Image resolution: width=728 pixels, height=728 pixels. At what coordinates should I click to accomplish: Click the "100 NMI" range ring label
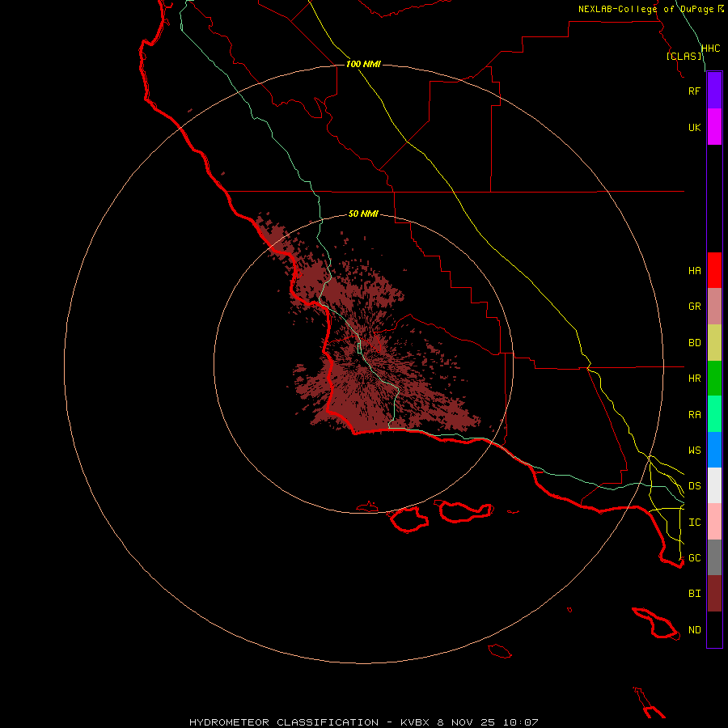[363, 64]
